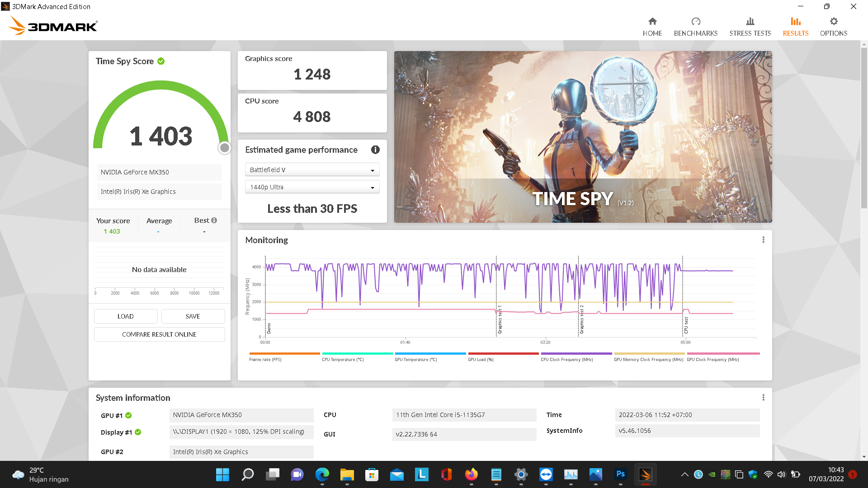Click the Graphics score 1 248 value

pos(312,74)
